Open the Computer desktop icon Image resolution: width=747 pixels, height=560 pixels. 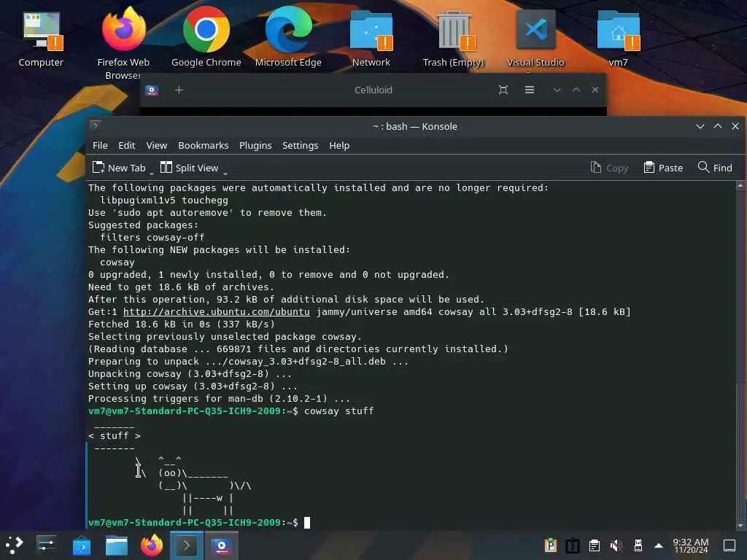pos(41,39)
